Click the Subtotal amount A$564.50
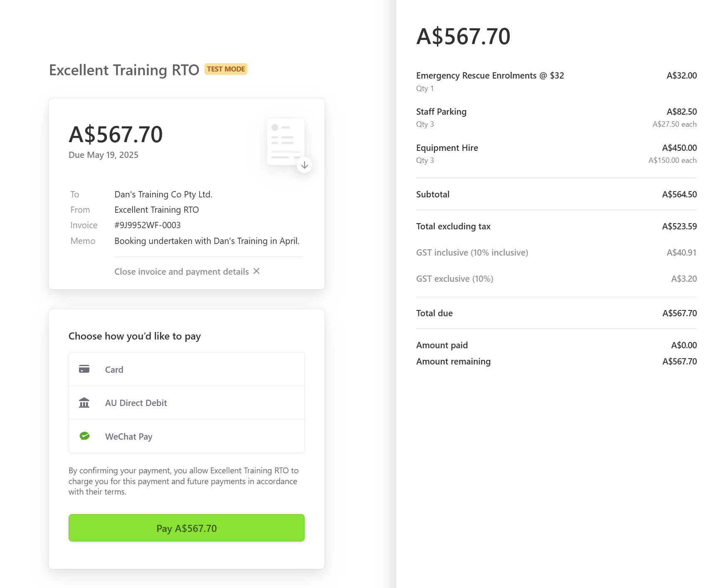712x588 pixels. [x=680, y=194]
